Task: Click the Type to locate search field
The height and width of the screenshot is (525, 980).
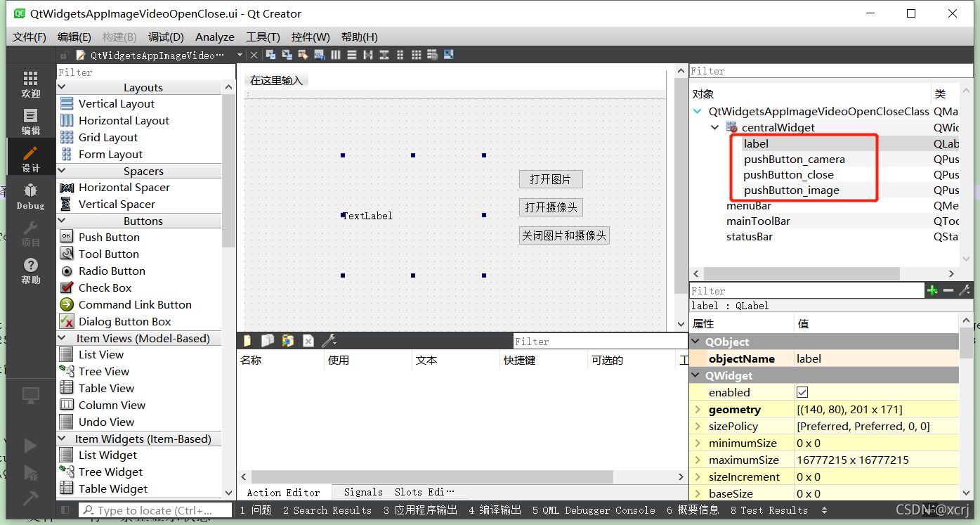Action: pos(155,510)
